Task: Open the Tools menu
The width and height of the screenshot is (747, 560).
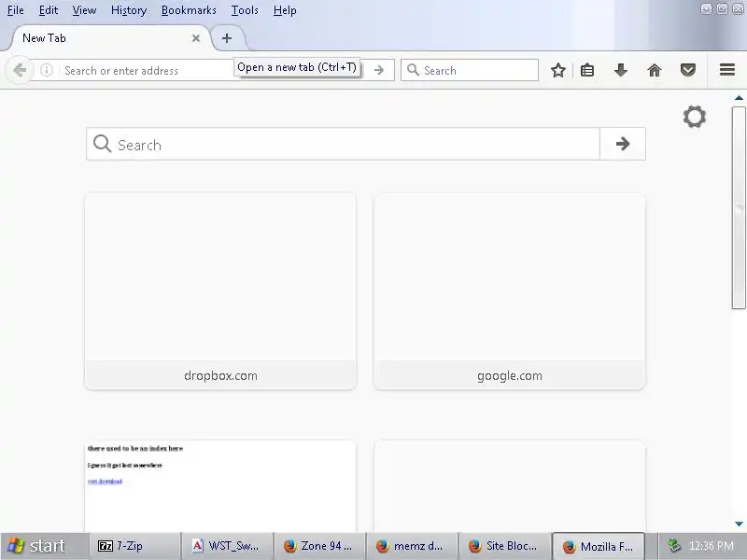Action: click(x=245, y=10)
